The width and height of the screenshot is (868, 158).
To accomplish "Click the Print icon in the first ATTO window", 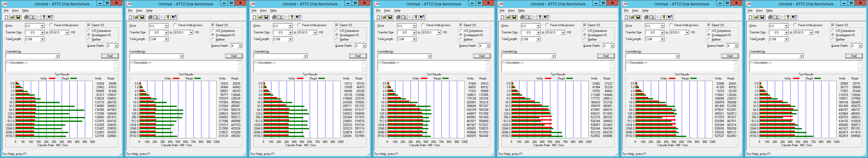I will [x=26, y=17].
